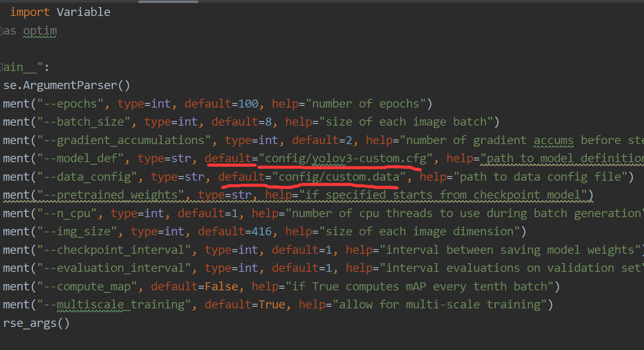This screenshot has width=644, height=350.
Task: Select the "--gradient_accumulations" argument string
Action: tap(124, 140)
